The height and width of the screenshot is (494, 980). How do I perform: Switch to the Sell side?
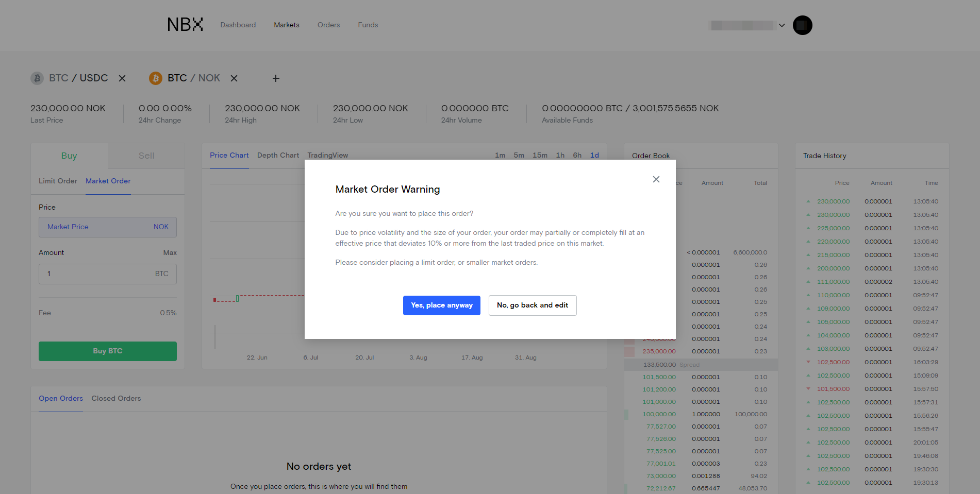click(146, 156)
